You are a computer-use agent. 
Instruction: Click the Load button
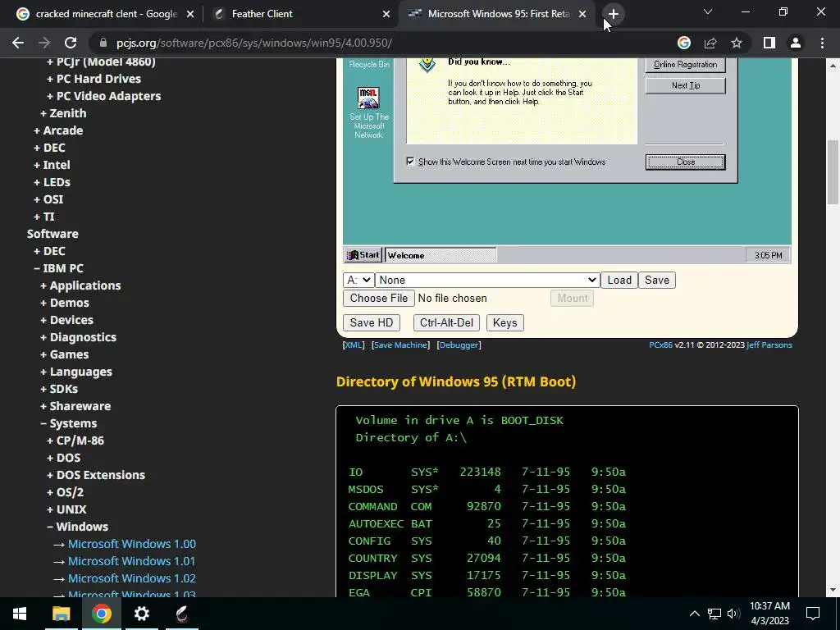(x=619, y=281)
